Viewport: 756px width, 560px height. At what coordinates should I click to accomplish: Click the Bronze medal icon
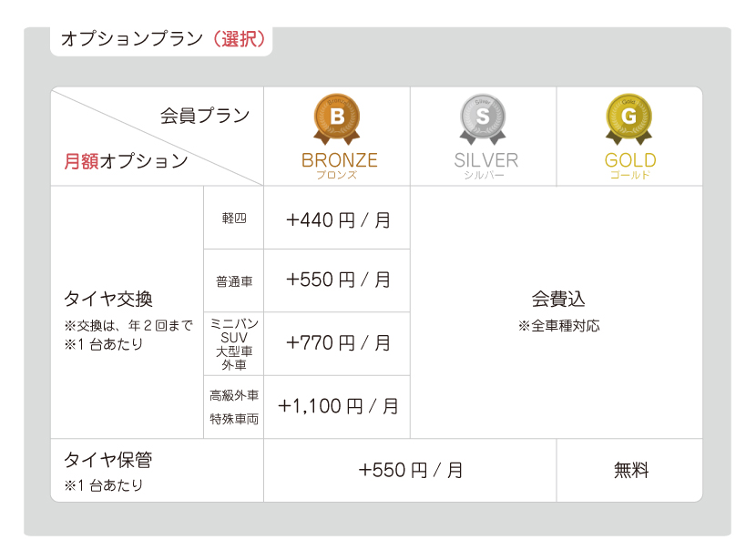click(x=337, y=119)
